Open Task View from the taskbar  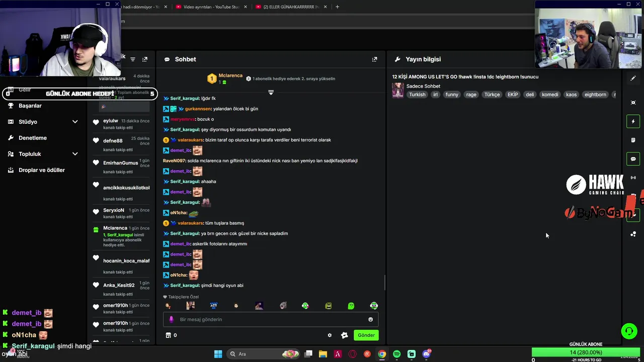click(x=308, y=354)
